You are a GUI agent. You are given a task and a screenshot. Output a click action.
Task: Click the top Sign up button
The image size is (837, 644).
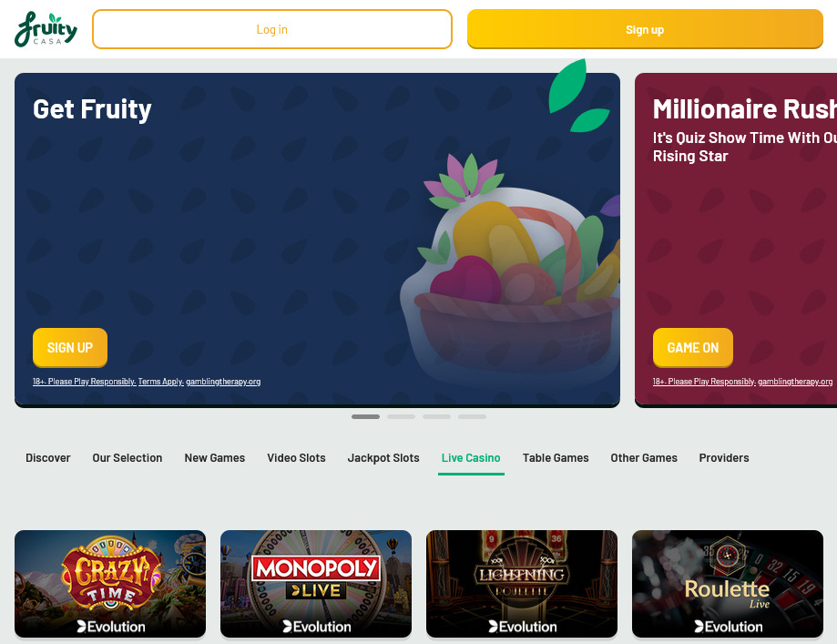(x=645, y=29)
